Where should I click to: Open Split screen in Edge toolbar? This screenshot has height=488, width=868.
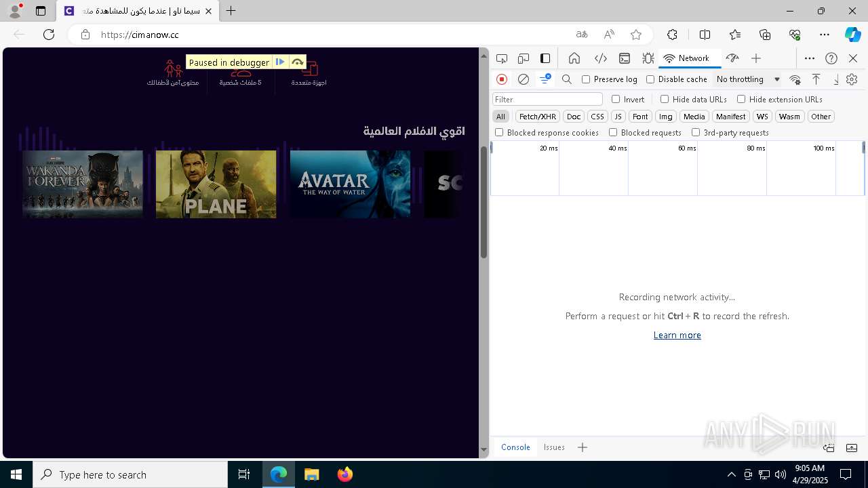[705, 35]
